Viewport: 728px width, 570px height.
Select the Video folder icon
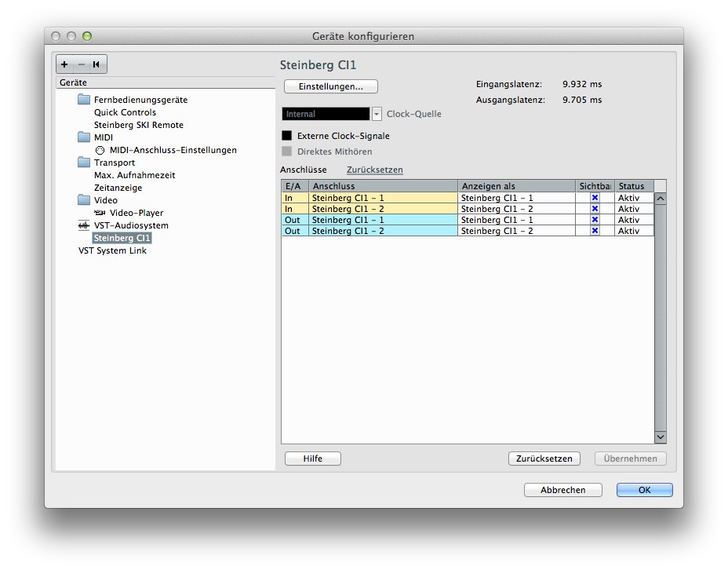(x=84, y=199)
